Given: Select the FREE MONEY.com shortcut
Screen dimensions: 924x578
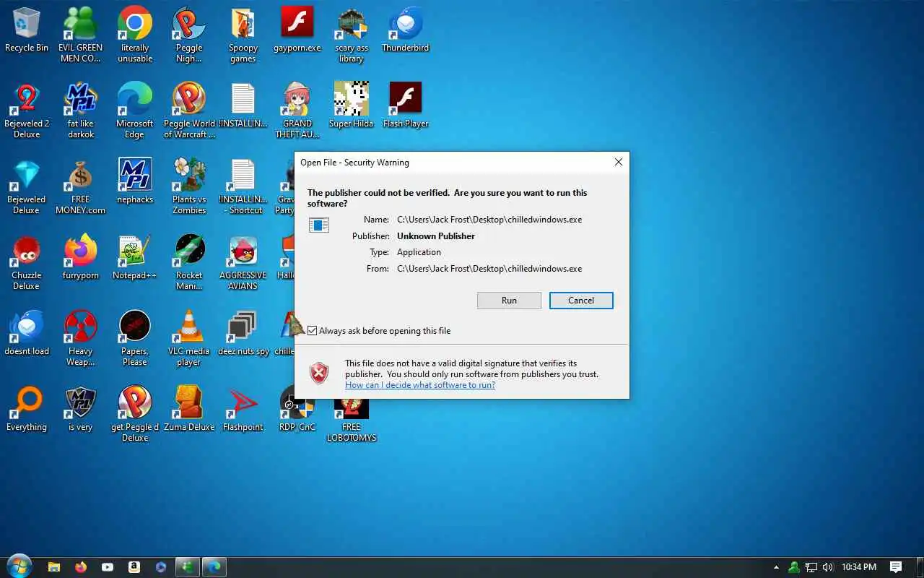Looking at the screenshot, I should (81, 186).
